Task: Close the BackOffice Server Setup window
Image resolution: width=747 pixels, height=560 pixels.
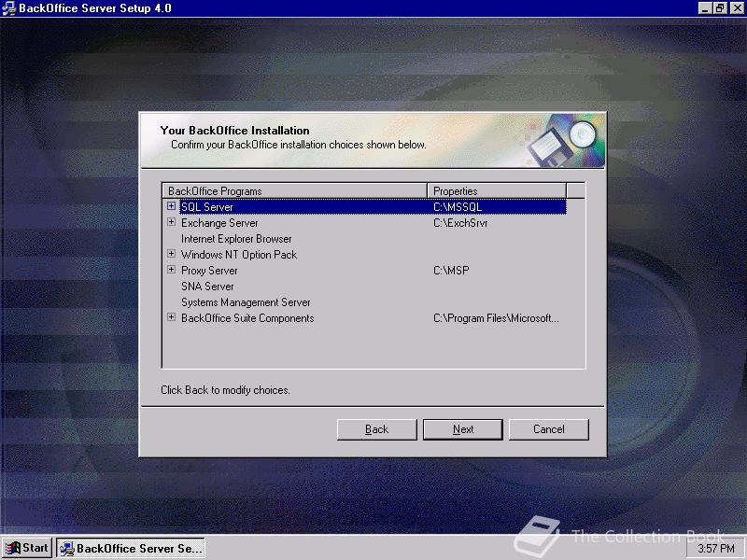Action: [737, 8]
